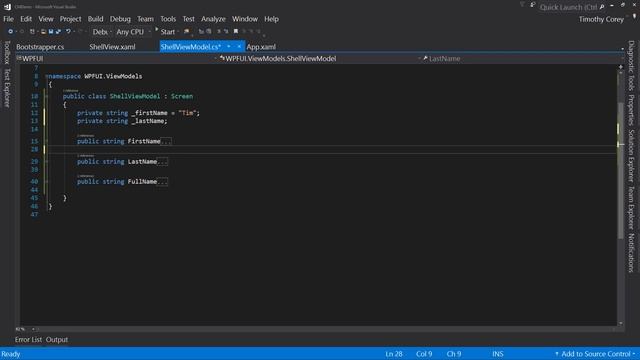Click the uncomment selection toolbar icon
The height and width of the screenshot is (360, 640).
coord(226,31)
